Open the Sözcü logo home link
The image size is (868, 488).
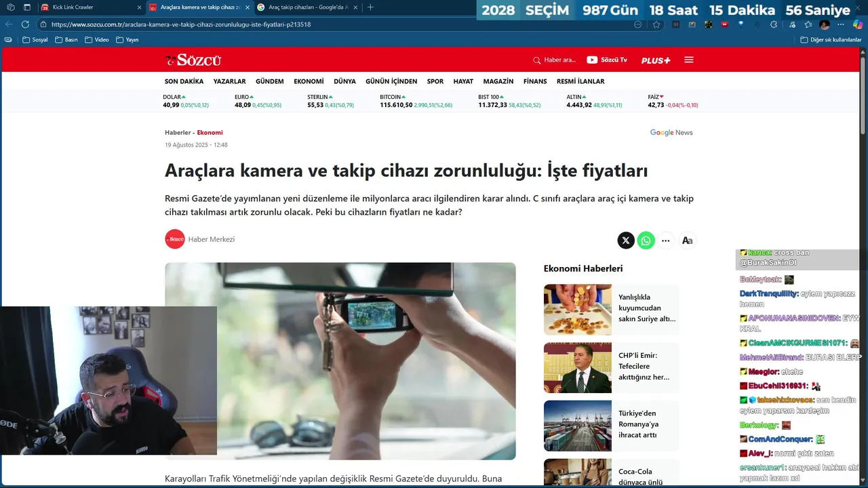tap(193, 60)
